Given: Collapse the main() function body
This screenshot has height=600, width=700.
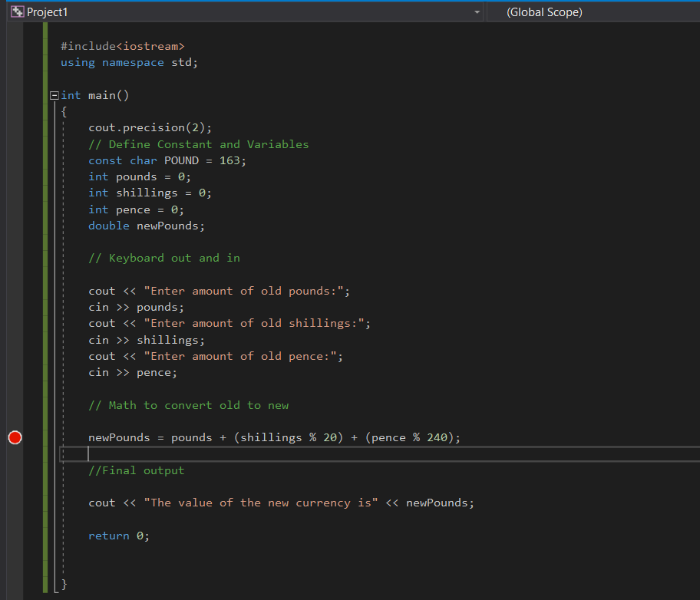Looking at the screenshot, I should click(x=54, y=94).
